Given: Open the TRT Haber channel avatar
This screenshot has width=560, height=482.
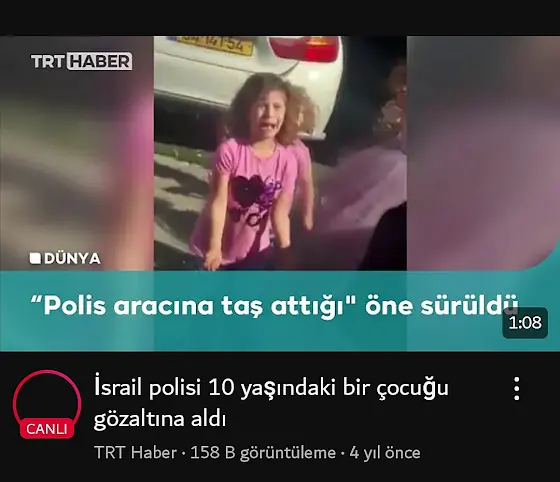Looking at the screenshot, I should pos(47,404).
